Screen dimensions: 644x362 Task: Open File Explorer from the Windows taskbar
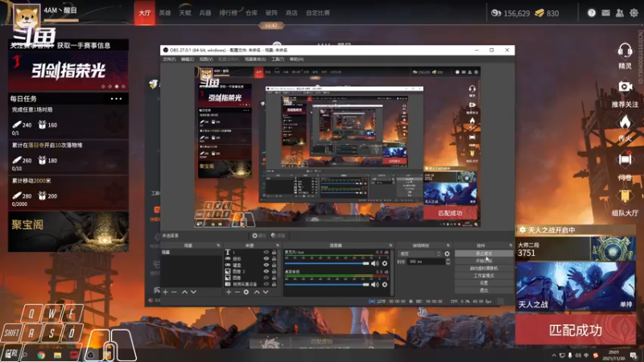[57, 355]
